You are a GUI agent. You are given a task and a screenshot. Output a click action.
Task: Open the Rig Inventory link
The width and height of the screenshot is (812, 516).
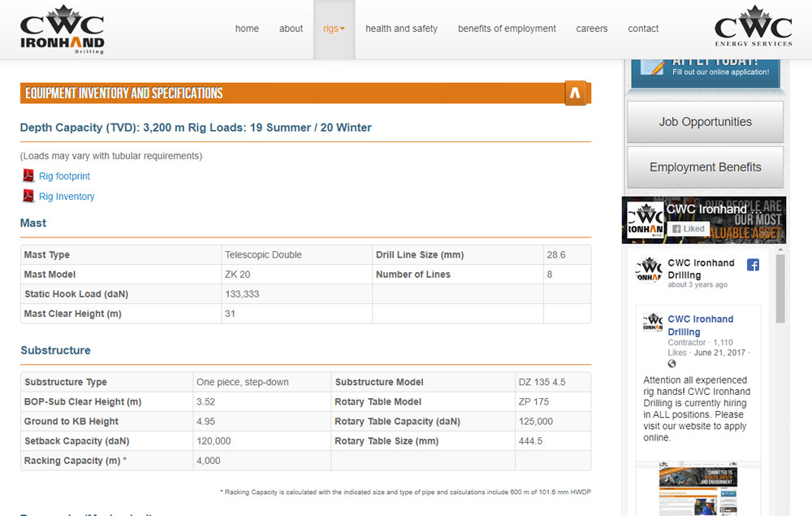tap(67, 197)
